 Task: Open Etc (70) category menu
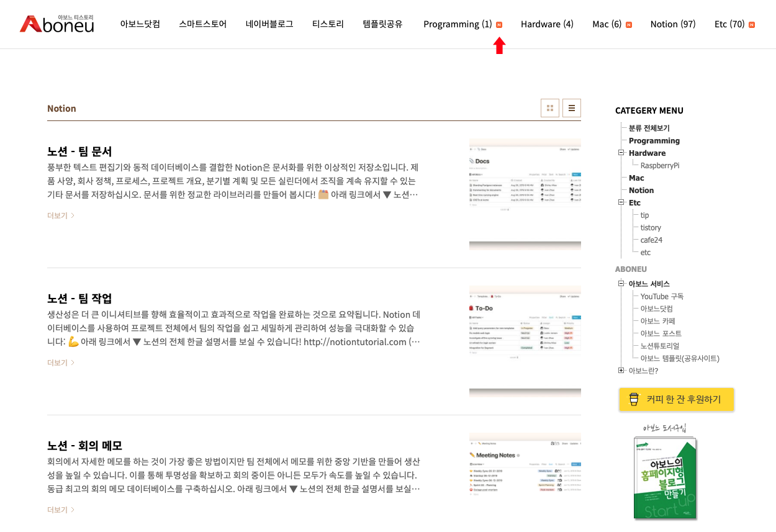click(x=729, y=24)
